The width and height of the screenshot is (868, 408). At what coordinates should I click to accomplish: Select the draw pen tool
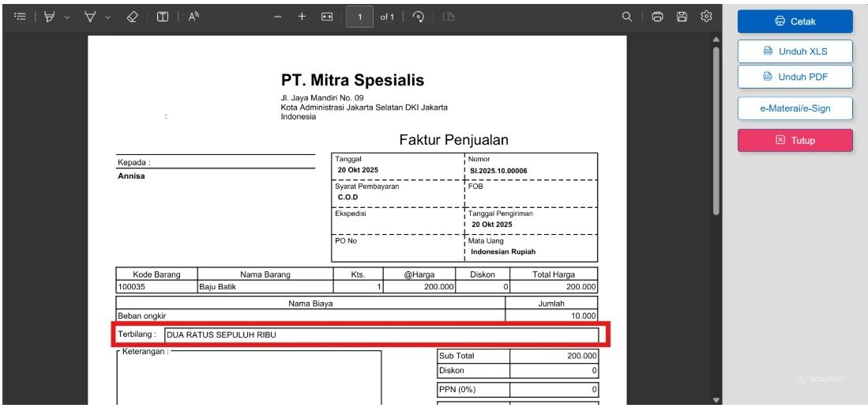click(x=90, y=17)
